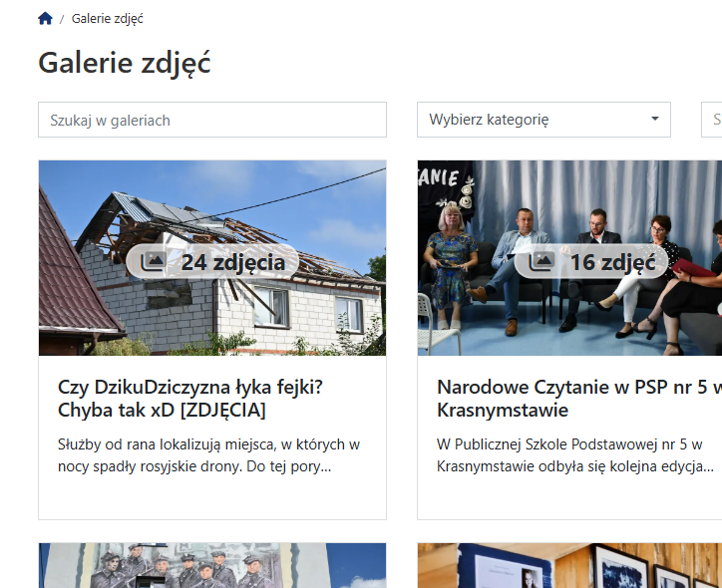Image resolution: width=722 pixels, height=588 pixels.
Task: Go to the home page icon
Action: (45, 18)
